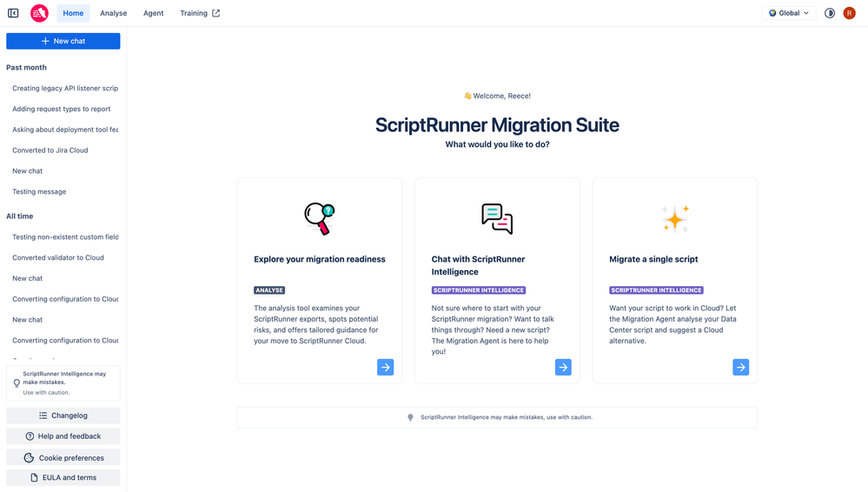Switch to the Home tab
The height and width of the screenshot is (492, 868).
click(x=73, y=13)
